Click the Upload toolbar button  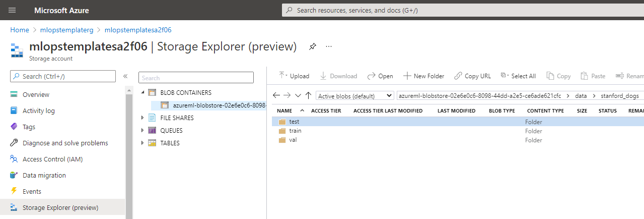point(294,76)
